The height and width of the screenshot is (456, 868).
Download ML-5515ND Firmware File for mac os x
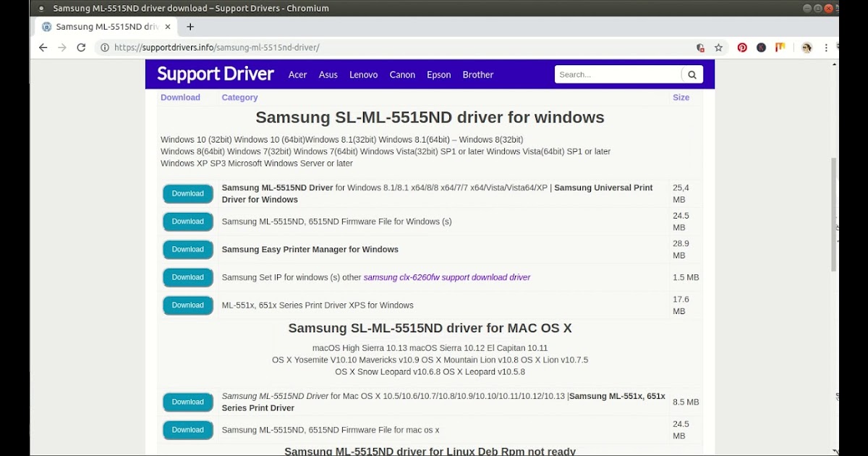pos(188,430)
